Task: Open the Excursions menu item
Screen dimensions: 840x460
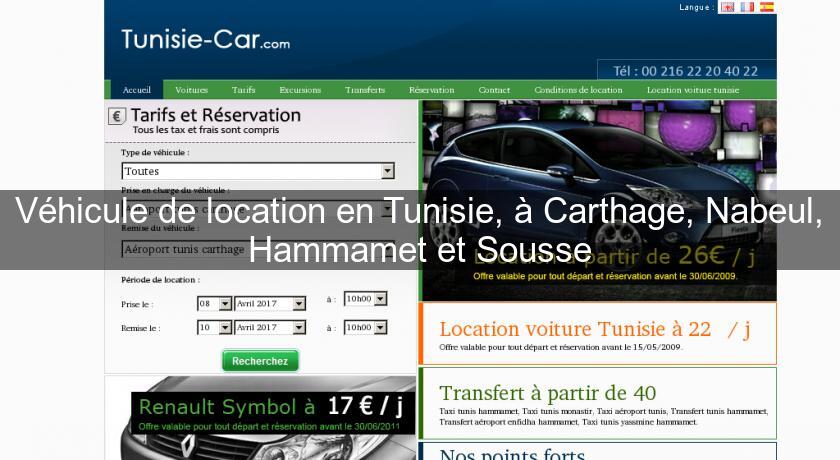Action: 300,90
